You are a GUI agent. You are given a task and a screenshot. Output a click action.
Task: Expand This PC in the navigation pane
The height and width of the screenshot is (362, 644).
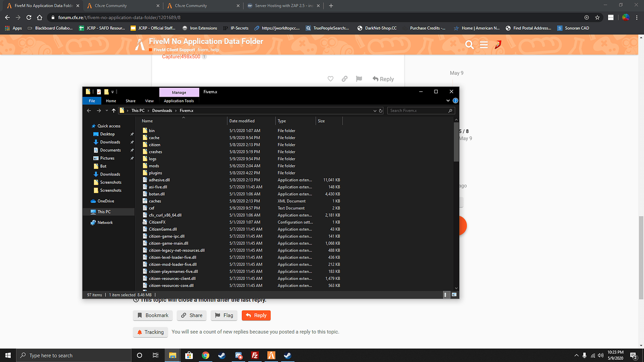click(89, 211)
